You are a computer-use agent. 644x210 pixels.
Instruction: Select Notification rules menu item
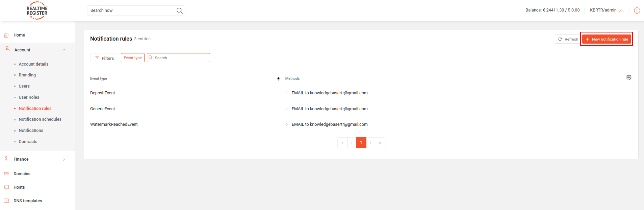point(35,109)
